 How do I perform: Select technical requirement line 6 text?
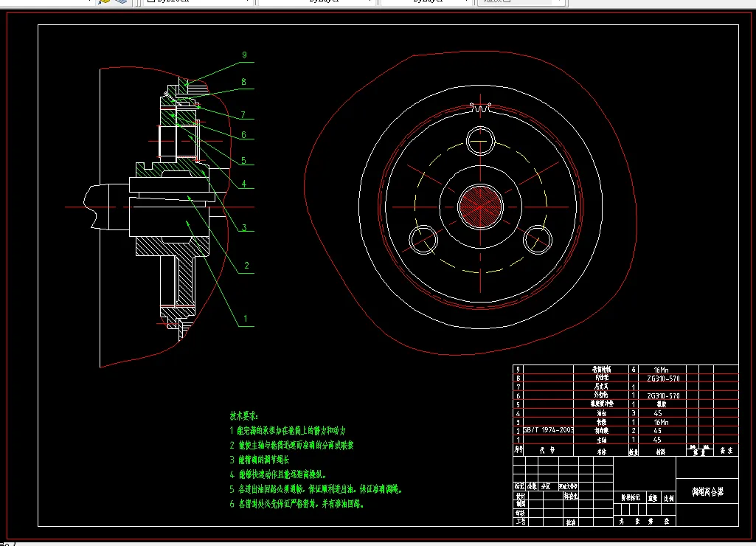click(x=297, y=504)
